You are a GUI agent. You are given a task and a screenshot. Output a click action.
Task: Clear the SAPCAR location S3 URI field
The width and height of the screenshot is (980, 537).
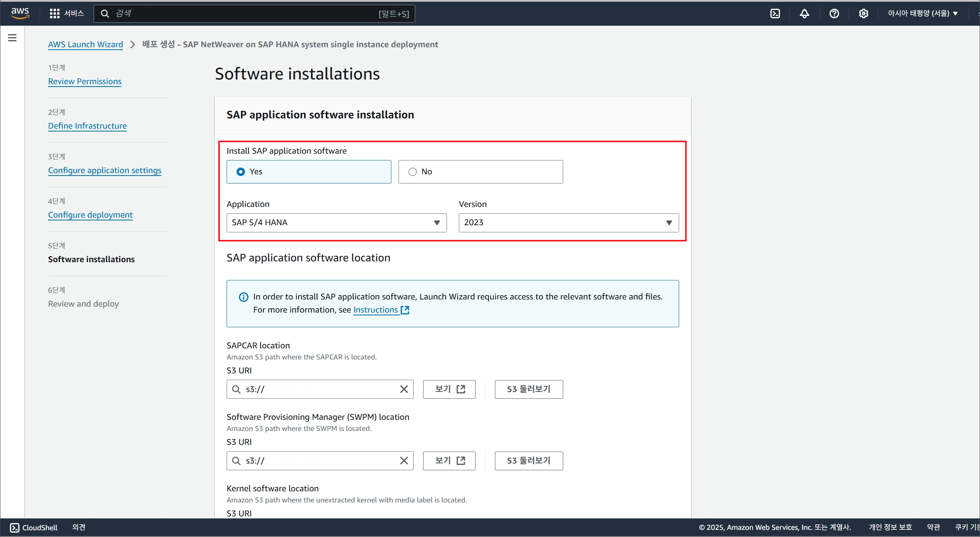[404, 389]
